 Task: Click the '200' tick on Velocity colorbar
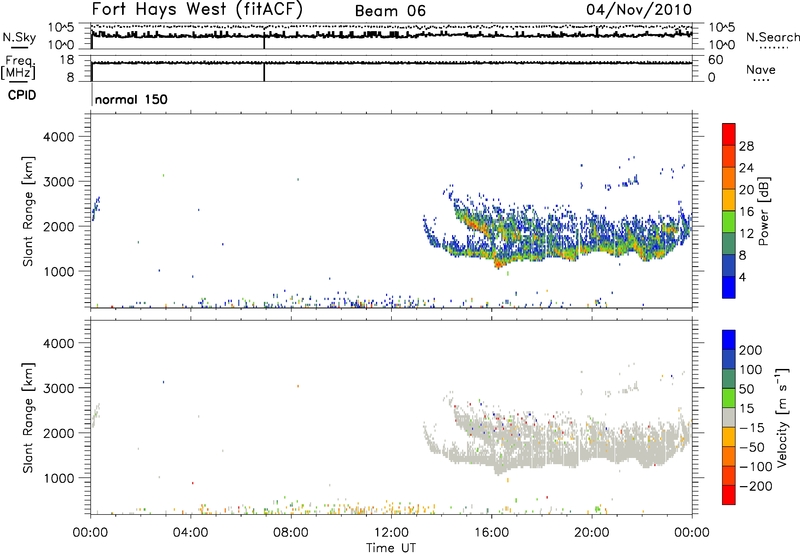pyautogui.click(x=751, y=350)
